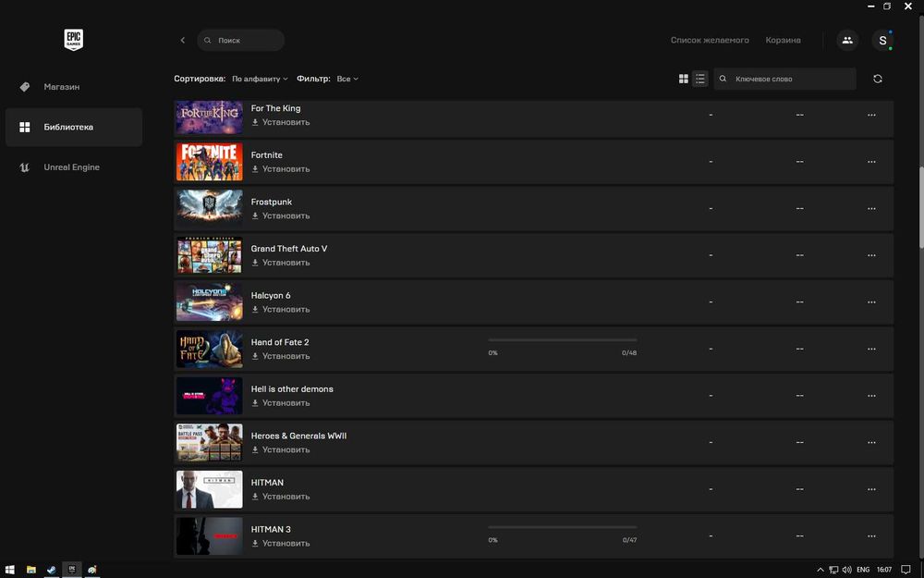
Task: Click Epic Games Launcher taskbar icon
Action: click(72, 570)
